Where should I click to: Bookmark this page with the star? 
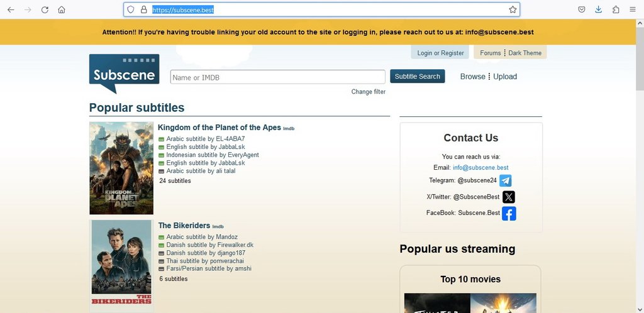coord(513,9)
